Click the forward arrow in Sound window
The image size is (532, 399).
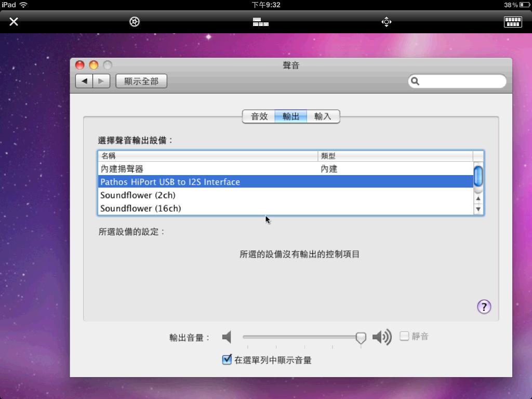101,81
